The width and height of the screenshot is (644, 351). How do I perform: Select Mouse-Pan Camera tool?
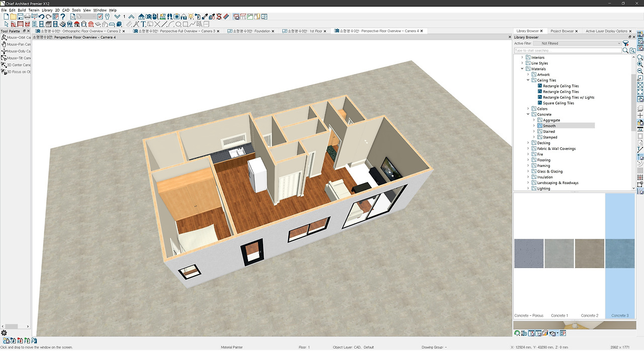pyautogui.click(x=16, y=44)
